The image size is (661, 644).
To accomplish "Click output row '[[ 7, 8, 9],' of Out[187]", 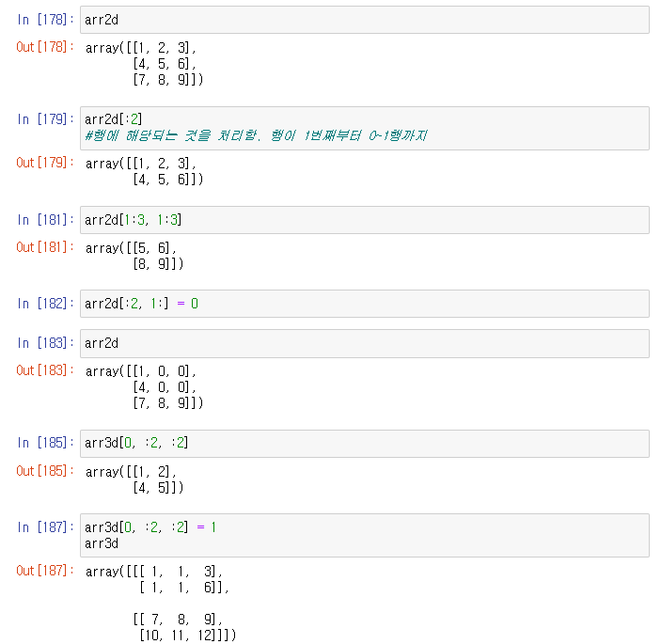I will pos(178,620).
